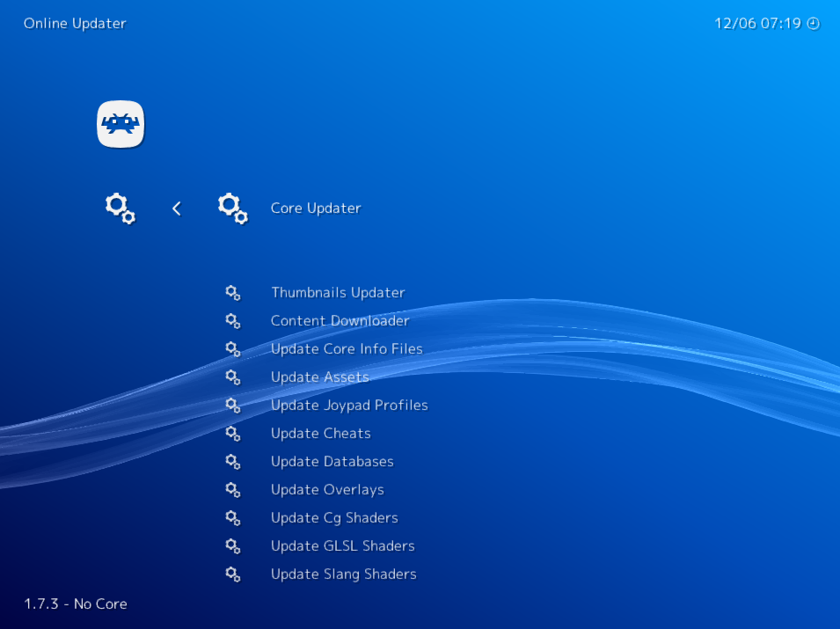Select the large settings gears icon at left

pos(121,208)
